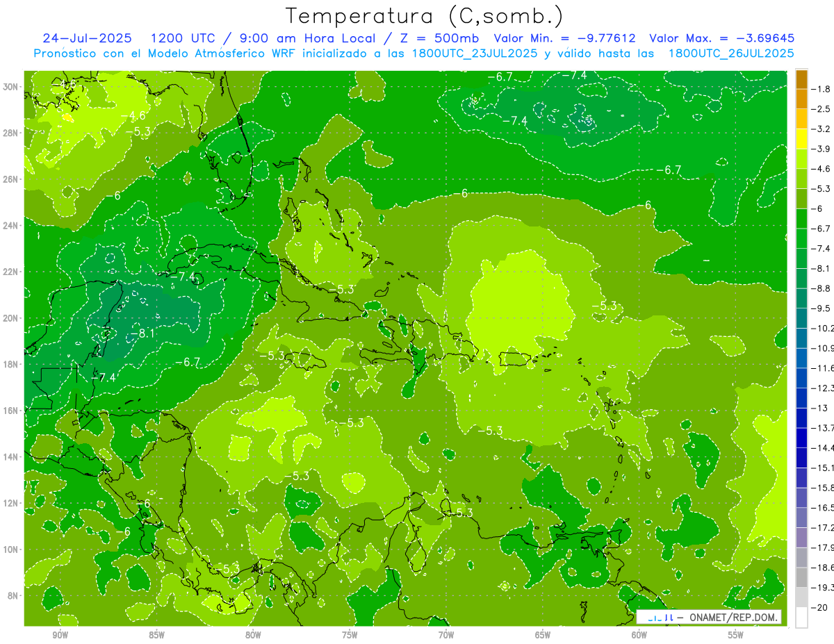Click the white swatch below the -20 label
Screen dimensions: 834x644
801,617
